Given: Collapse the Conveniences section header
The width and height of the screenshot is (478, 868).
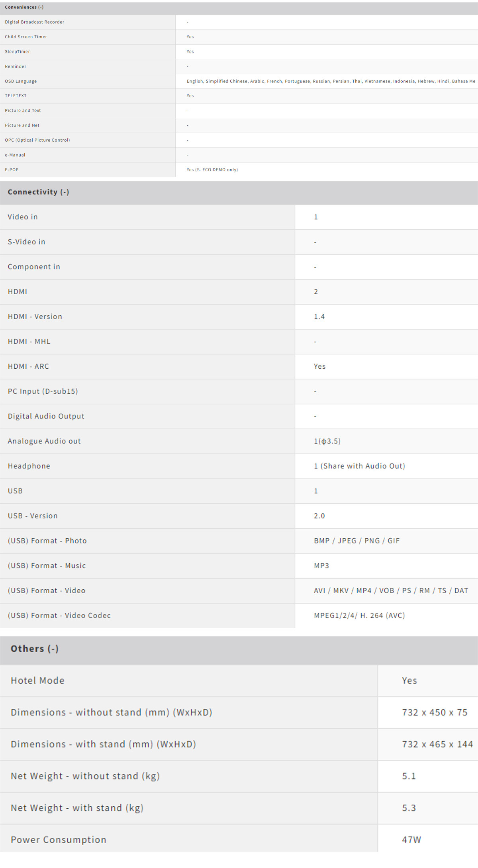Looking at the screenshot, I should click(x=24, y=7).
